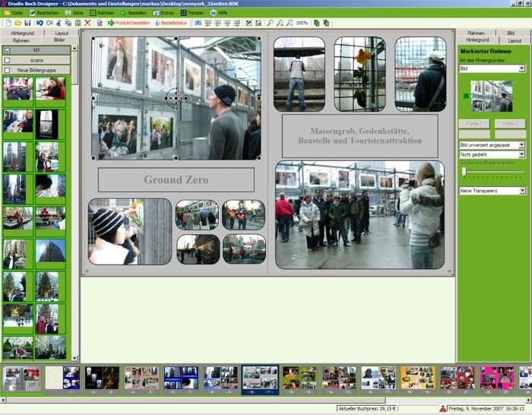
Task: Switch to left panel Layout tab
Action: pos(62,33)
